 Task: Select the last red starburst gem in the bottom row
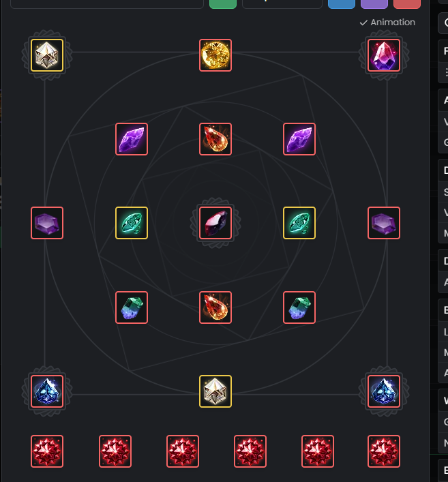pos(384,451)
